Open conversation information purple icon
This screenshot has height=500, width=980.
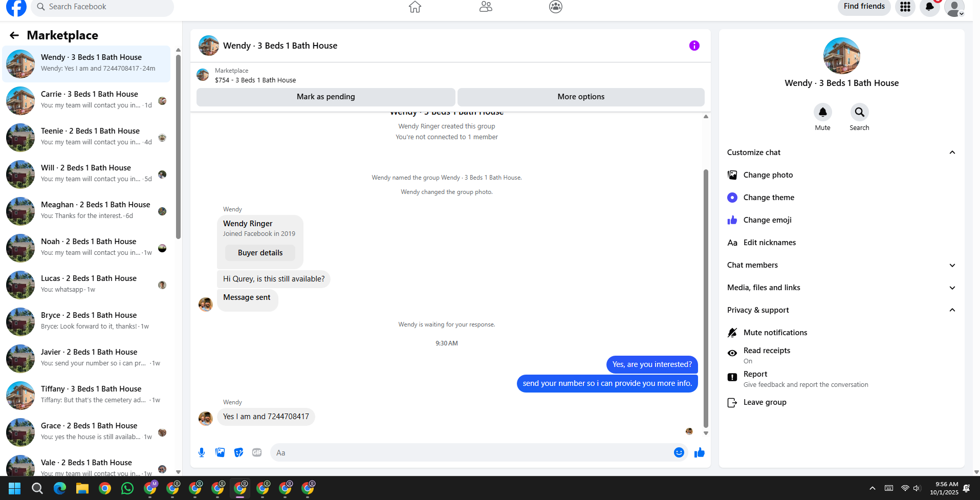pos(694,46)
